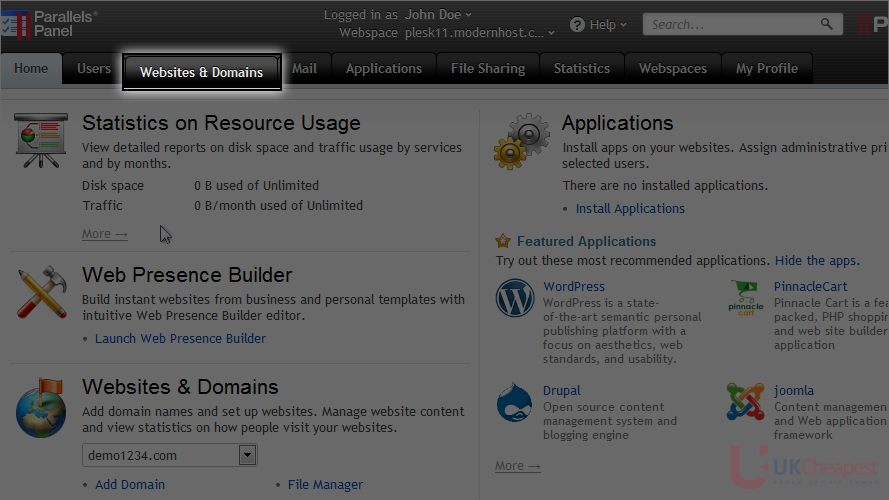This screenshot has width=889, height=500.
Task: Click the Joomla logo icon
Action: (x=746, y=401)
